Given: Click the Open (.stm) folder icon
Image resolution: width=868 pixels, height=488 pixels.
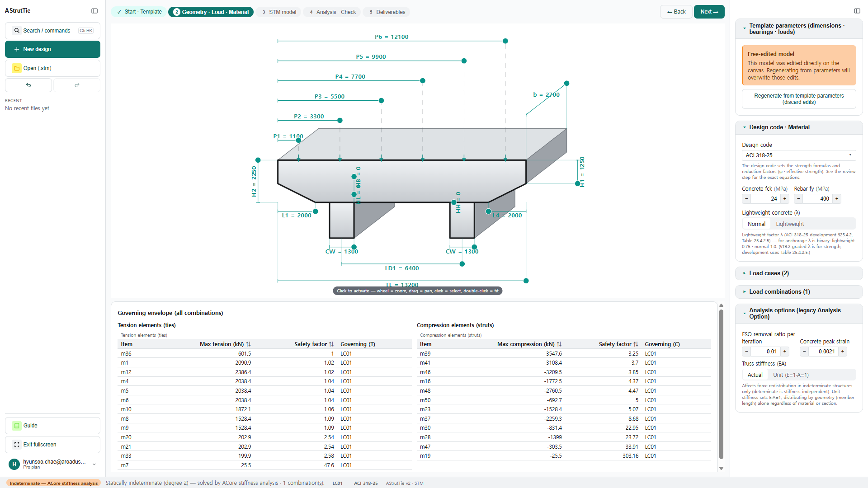Looking at the screenshot, I should click(x=17, y=68).
